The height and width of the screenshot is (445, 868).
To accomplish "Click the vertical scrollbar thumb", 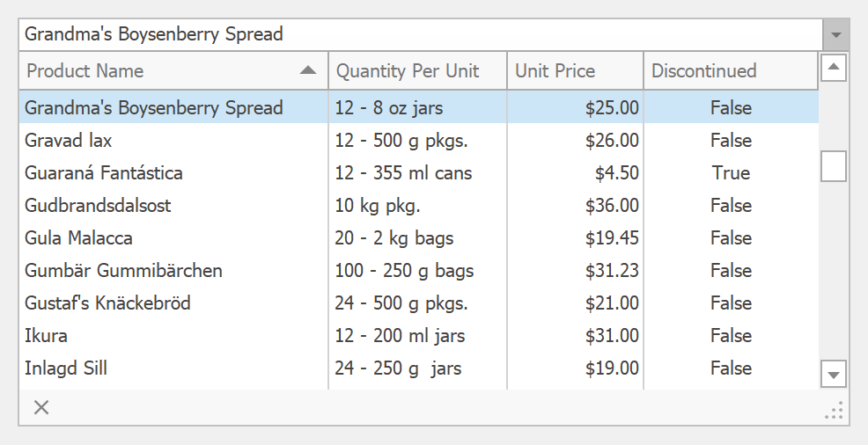I will tap(833, 166).
